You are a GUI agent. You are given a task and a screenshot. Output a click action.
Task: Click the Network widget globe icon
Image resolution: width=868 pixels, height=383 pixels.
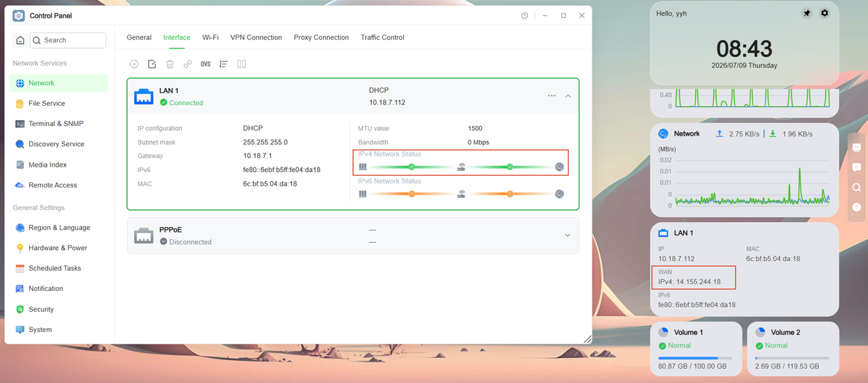point(663,134)
